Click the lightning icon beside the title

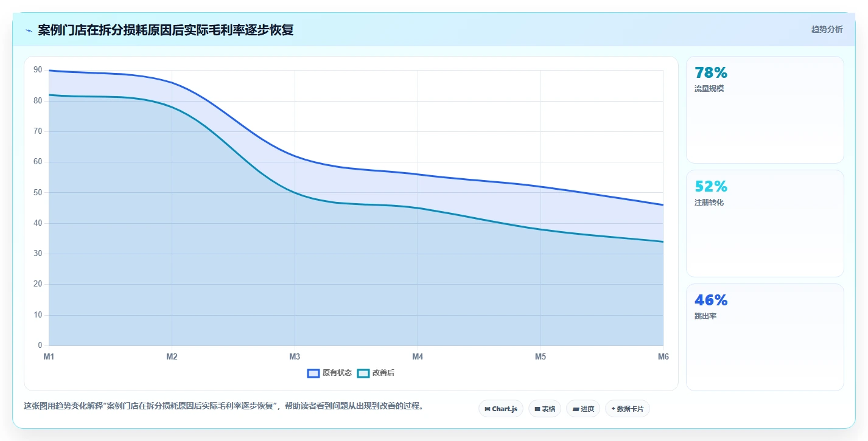pyautogui.click(x=29, y=30)
